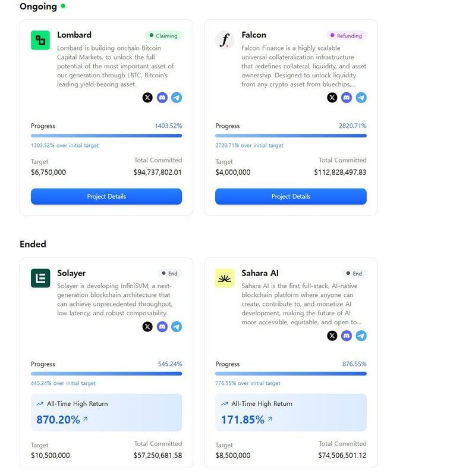The height and width of the screenshot is (476, 450).
Task: Click the yellow Sahara AI logo
Action: coord(225,278)
